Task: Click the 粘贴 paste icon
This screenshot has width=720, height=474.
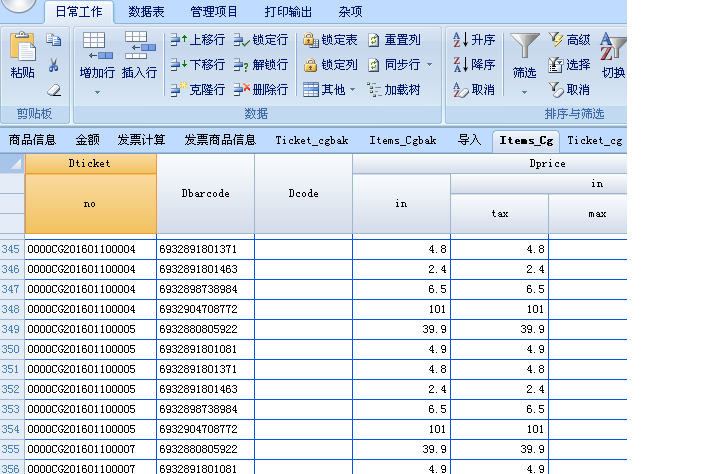Action: point(22,46)
